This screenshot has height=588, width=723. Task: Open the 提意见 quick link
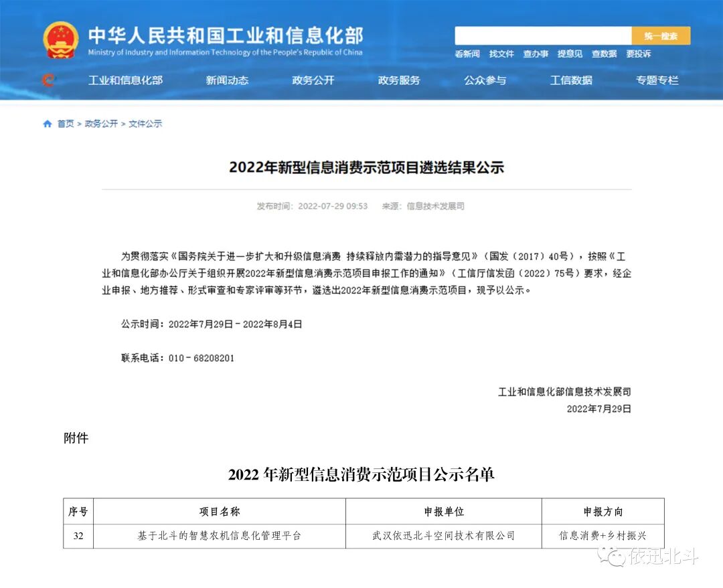569,54
